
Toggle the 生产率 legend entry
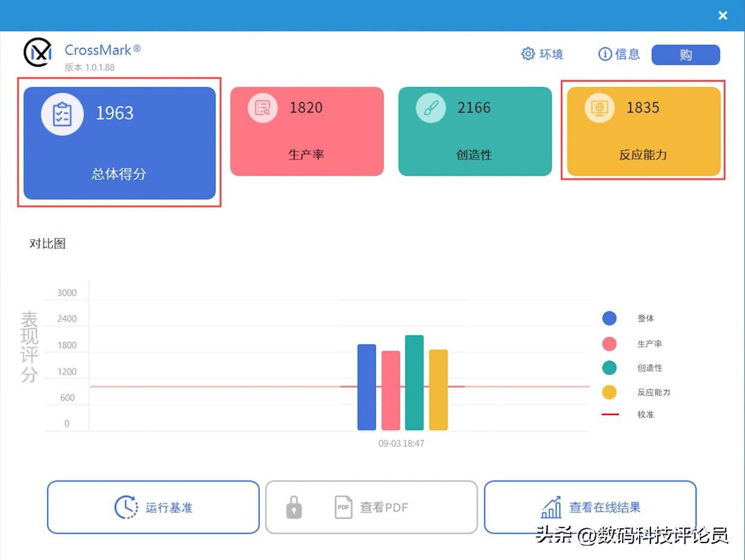(609, 343)
